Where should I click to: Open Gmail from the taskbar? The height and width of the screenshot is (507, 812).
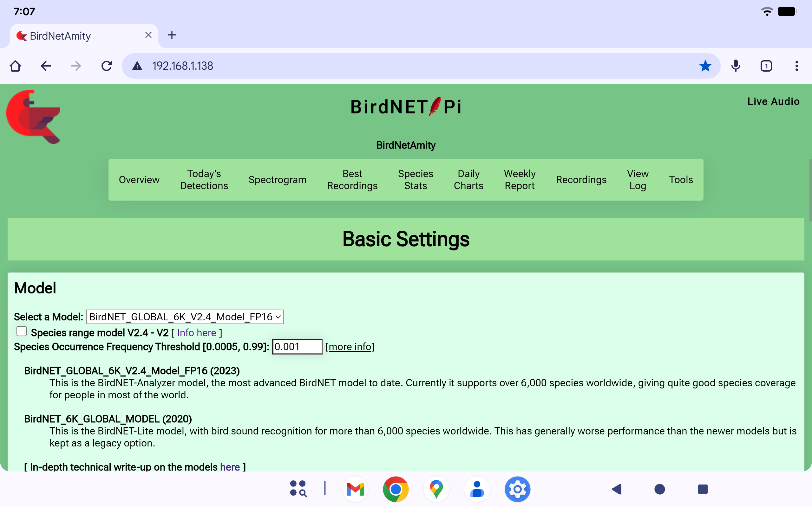coord(355,489)
